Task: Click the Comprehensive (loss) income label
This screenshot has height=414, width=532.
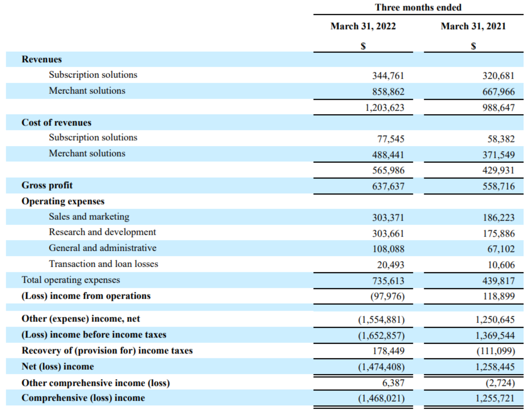Action: 83,398
